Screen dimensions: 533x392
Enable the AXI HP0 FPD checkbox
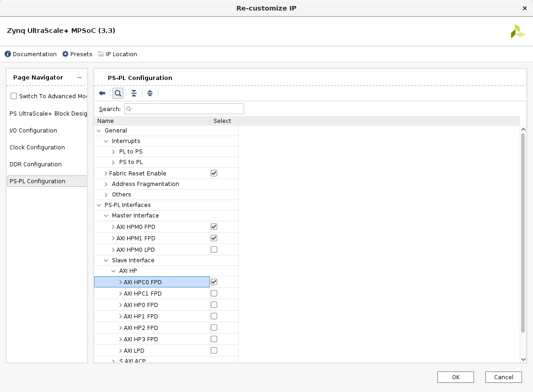point(214,305)
